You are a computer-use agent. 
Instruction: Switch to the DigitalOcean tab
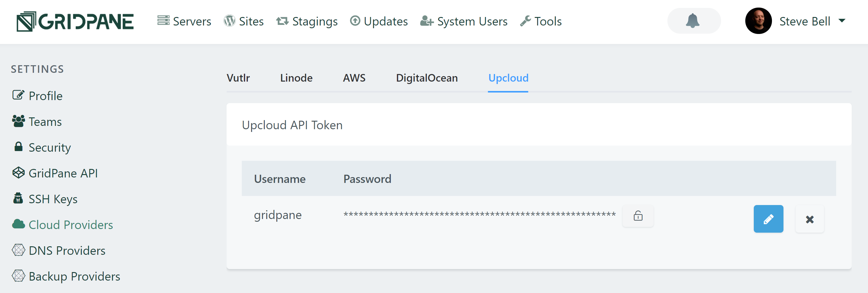pyautogui.click(x=427, y=78)
